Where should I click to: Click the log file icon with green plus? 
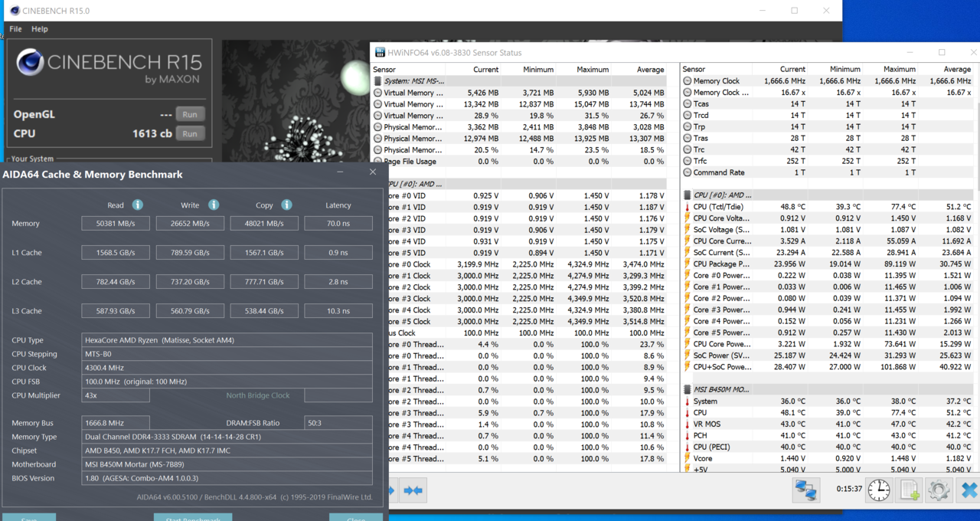(x=910, y=490)
